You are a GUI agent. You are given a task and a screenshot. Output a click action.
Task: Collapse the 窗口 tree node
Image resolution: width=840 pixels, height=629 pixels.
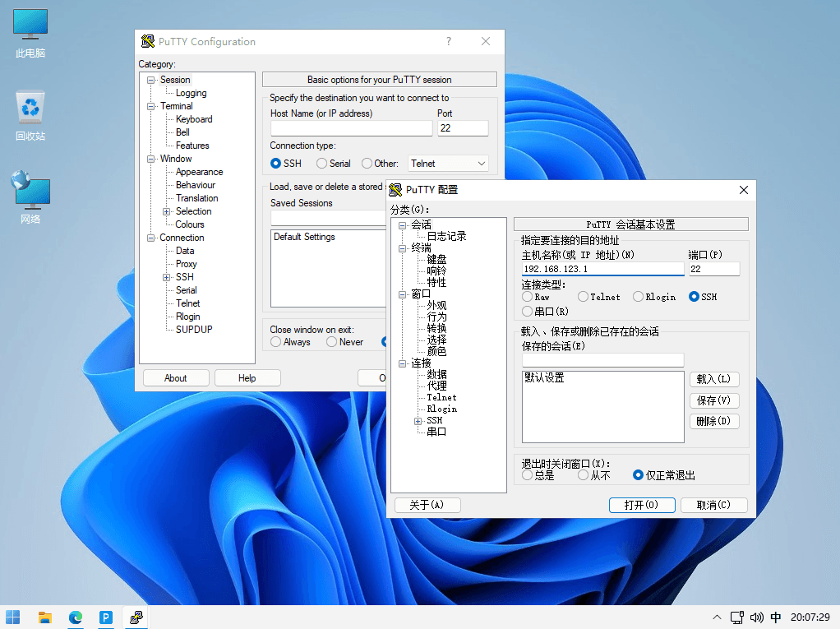(x=402, y=294)
